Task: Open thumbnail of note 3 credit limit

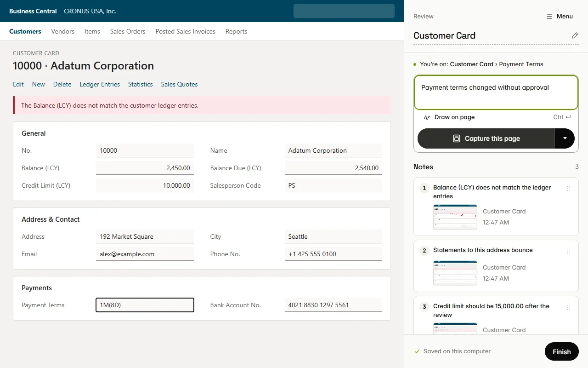Action: 455,328
